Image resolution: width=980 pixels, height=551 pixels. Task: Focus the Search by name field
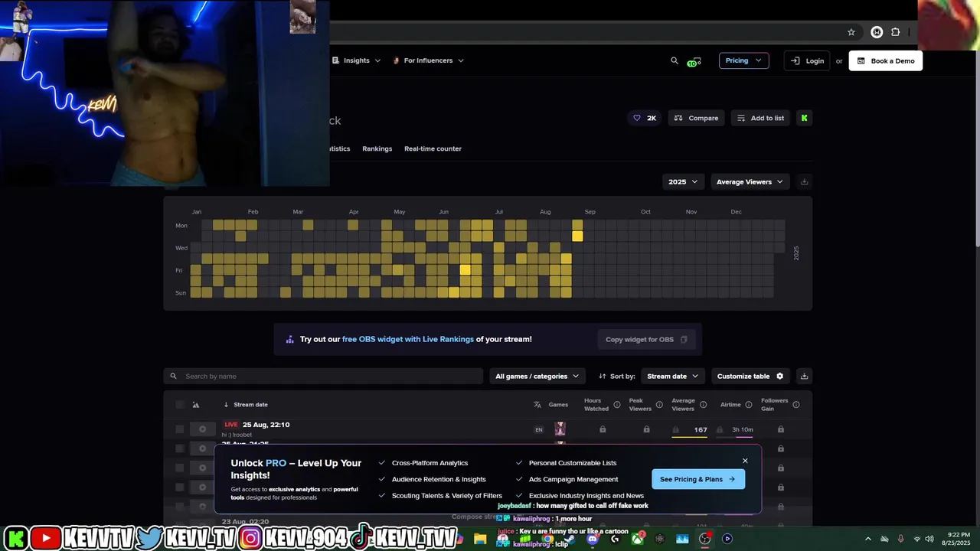(323, 376)
